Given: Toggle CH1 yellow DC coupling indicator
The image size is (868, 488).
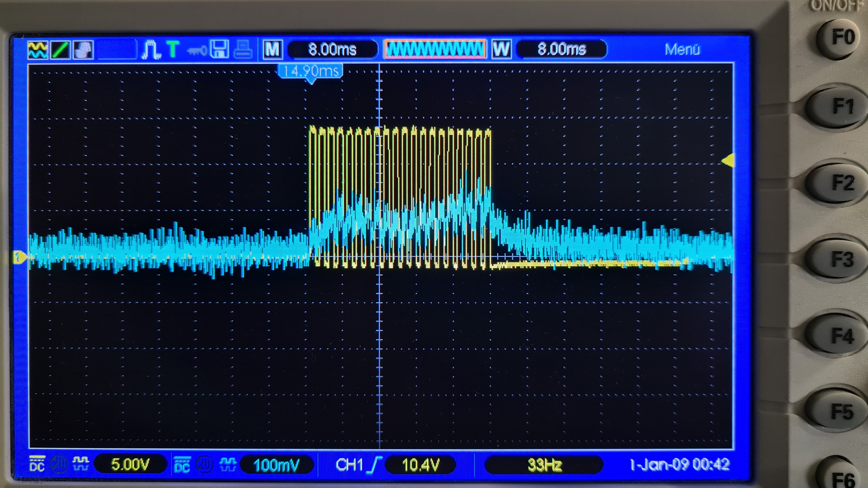Looking at the screenshot, I should 37,464.
